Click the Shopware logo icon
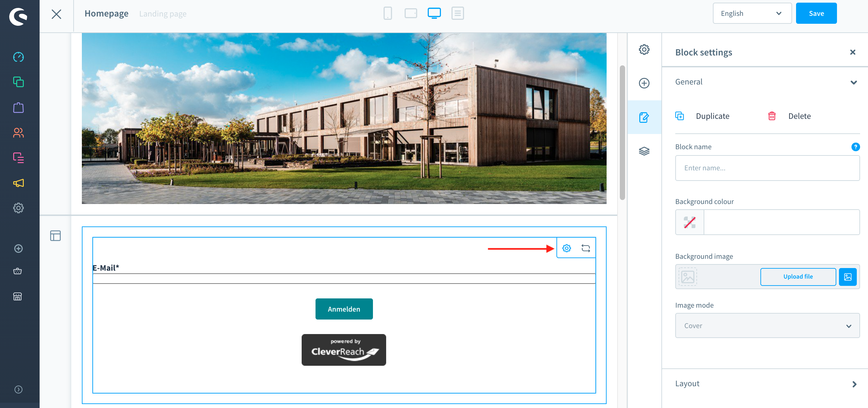This screenshot has height=408, width=868. pyautogui.click(x=18, y=17)
